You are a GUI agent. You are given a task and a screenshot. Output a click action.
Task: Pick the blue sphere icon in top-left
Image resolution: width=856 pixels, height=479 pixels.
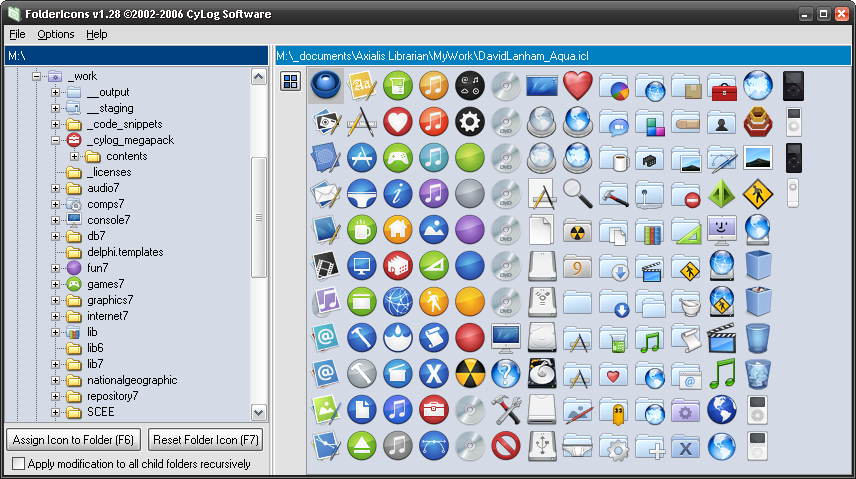tap(326, 85)
